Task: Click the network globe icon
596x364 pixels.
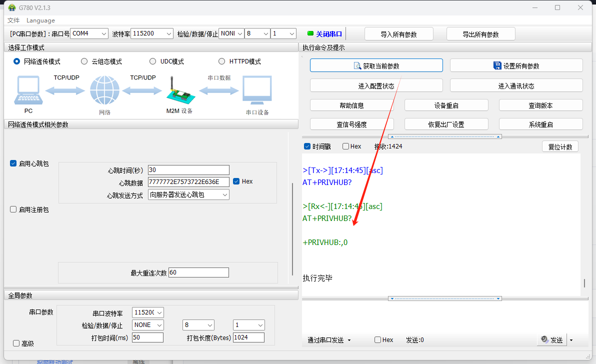Action: (104, 91)
